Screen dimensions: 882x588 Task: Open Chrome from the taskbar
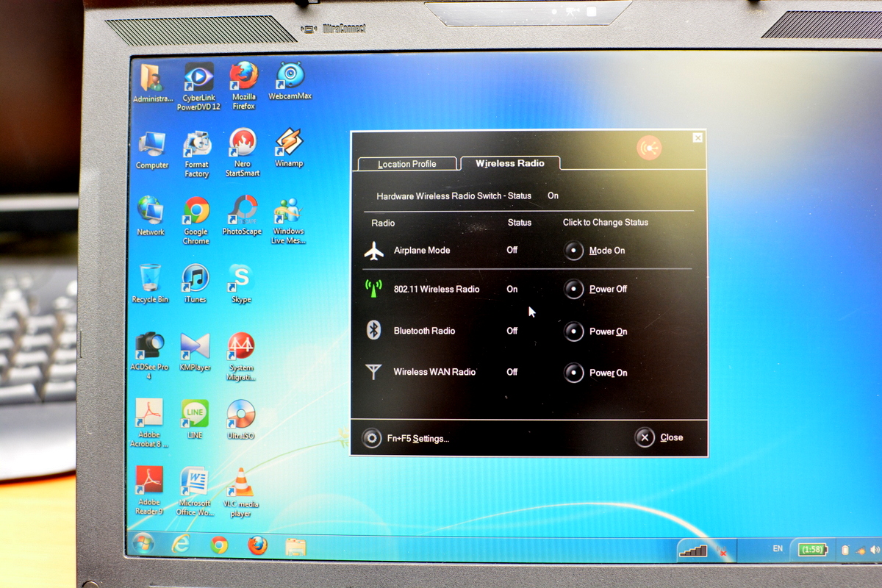pyautogui.click(x=218, y=545)
